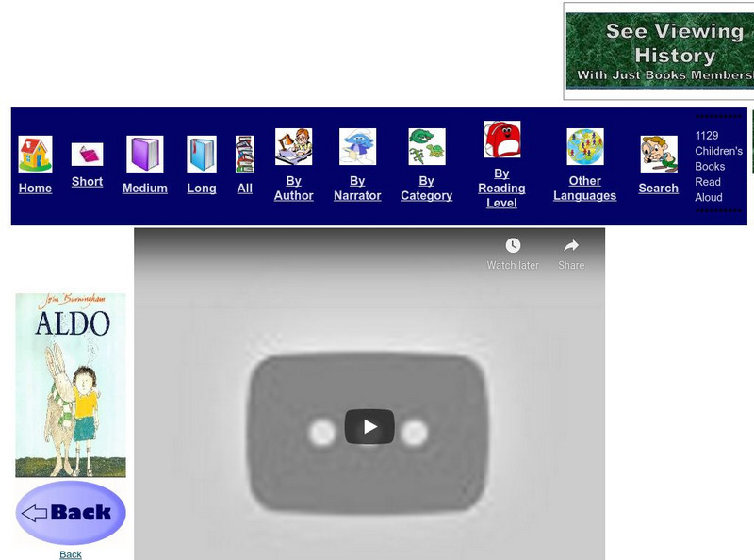
Task: Browse the By Narrator link
Action: (357, 189)
